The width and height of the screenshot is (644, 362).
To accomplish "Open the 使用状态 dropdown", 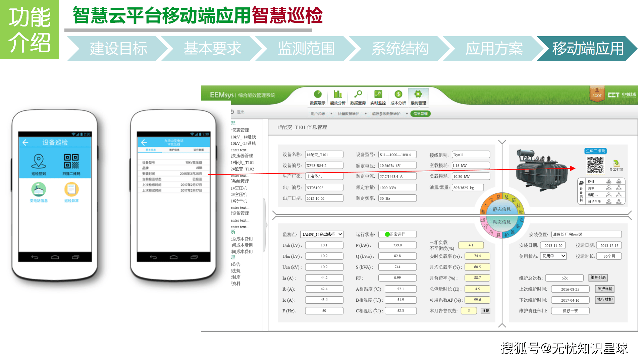I will click(563, 256).
